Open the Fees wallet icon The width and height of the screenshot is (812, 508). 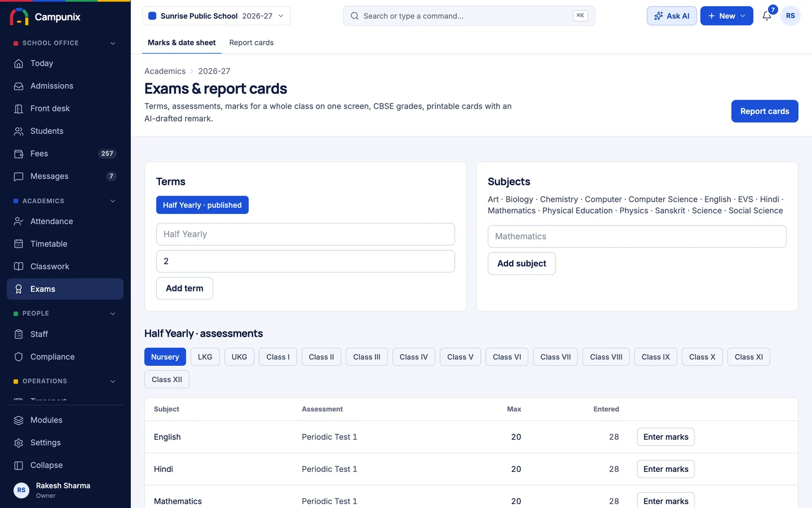click(19, 154)
